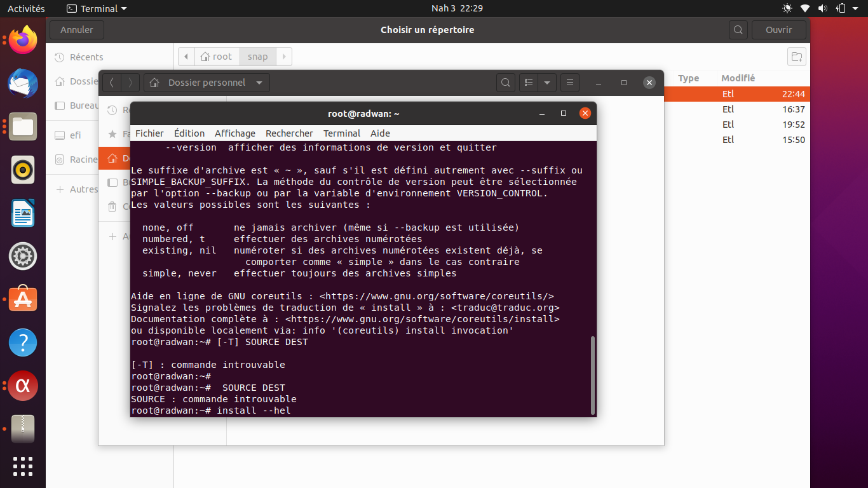The width and height of the screenshot is (868, 488).
Task: Create a new folder in the file chooser
Action: point(797,57)
